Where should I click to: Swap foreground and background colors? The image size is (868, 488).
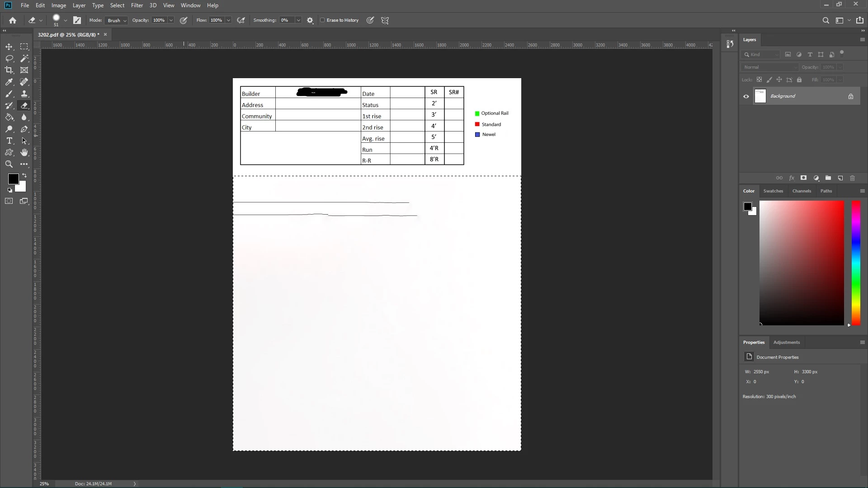[24, 175]
